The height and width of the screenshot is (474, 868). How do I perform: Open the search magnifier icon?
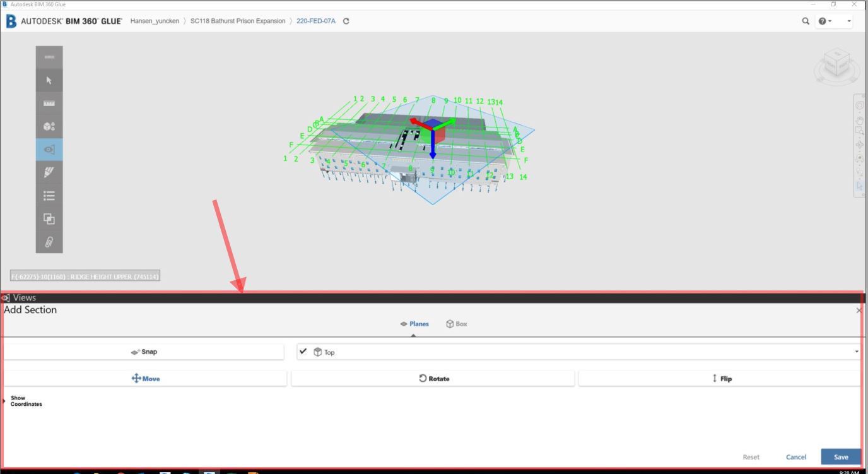point(806,21)
